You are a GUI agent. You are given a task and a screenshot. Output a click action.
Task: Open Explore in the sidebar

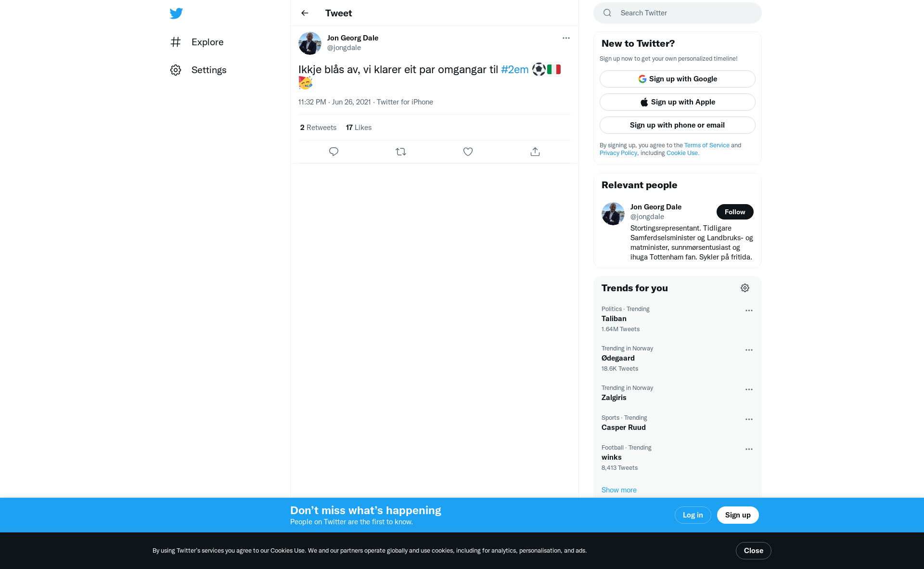point(197,42)
